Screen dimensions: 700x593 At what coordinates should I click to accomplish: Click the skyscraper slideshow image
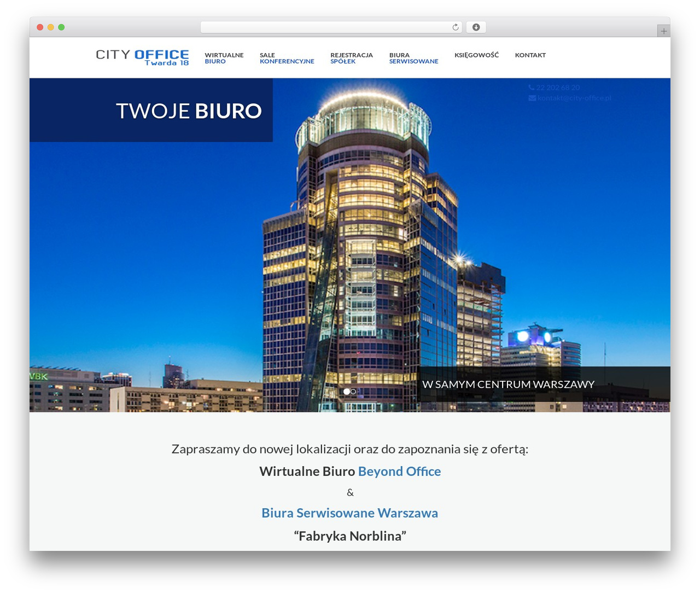pyautogui.click(x=350, y=245)
